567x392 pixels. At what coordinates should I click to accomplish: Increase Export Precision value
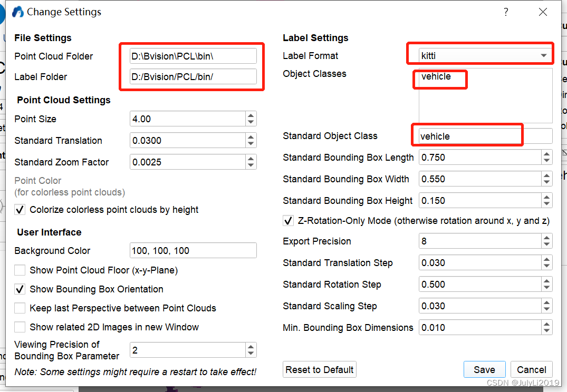click(546, 238)
